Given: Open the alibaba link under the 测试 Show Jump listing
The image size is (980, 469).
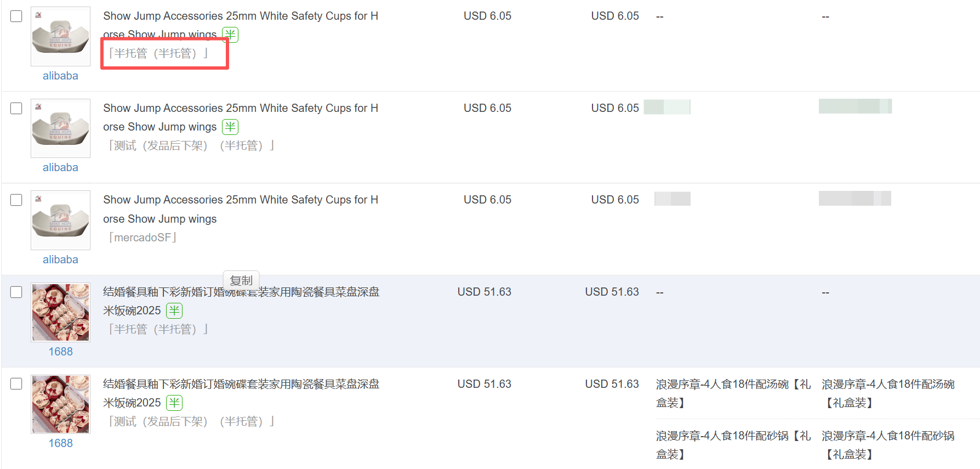Looking at the screenshot, I should point(60,167).
